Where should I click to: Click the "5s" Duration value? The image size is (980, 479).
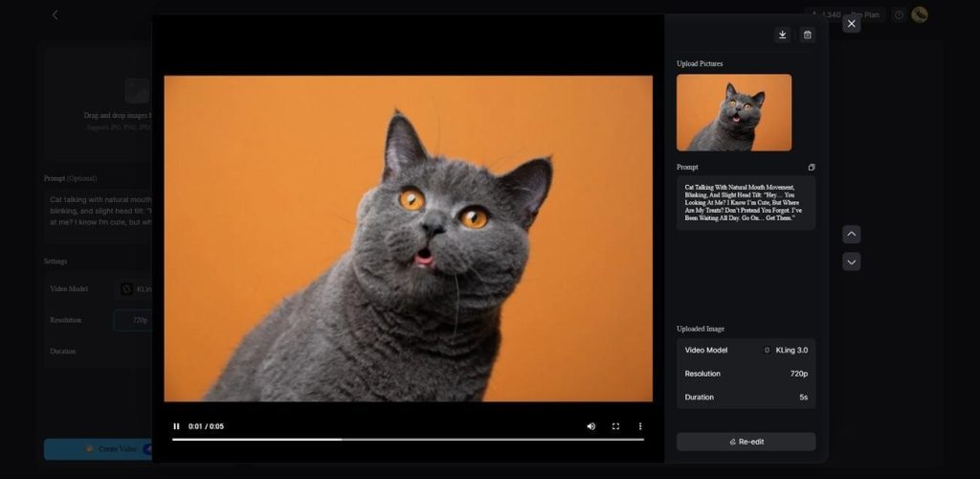803,397
